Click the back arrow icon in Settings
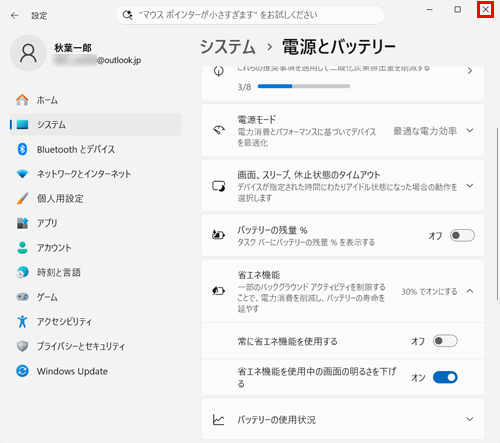Image resolution: width=500 pixels, height=443 pixels. pyautogui.click(x=14, y=15)
